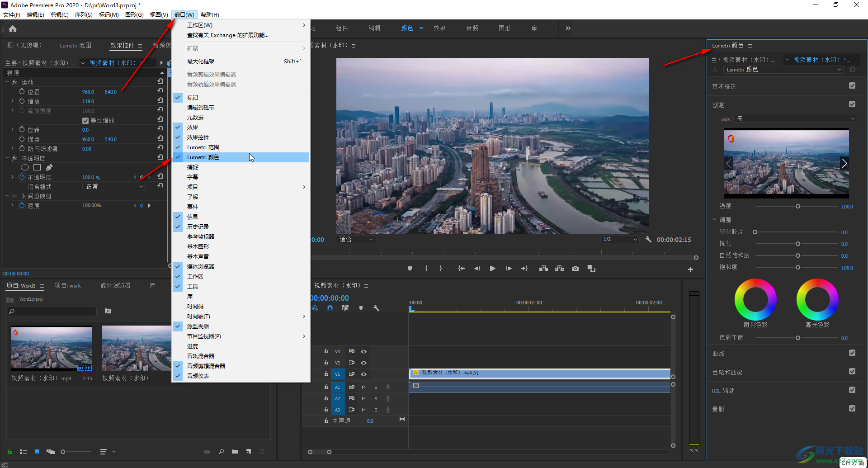Click the Go to In point button

tap(461, 269)
